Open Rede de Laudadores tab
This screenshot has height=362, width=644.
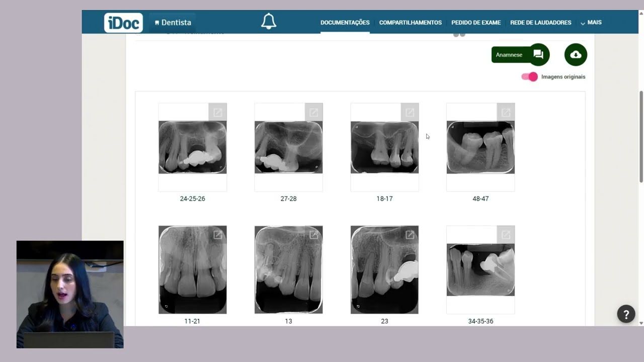click(541, 23)
